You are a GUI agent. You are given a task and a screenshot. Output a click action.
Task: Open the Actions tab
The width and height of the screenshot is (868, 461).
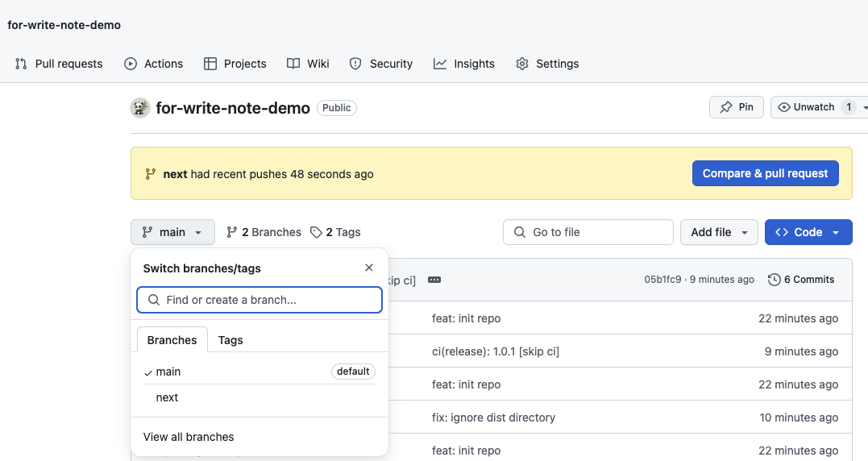click(x=153, y=64)
